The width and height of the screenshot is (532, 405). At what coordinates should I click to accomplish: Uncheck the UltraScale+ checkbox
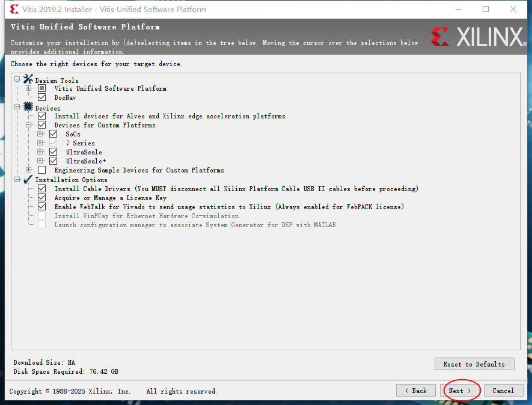tap(54, 161)
